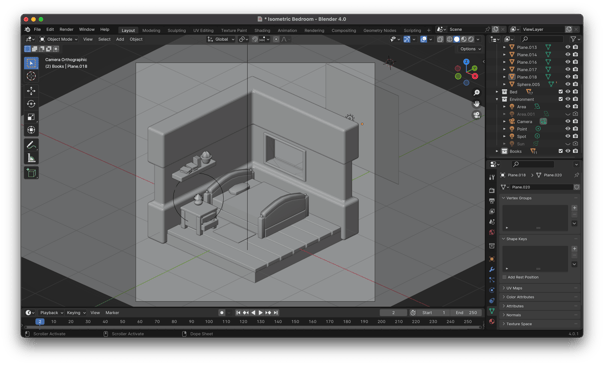Show the hidden Sun light via eye

point(567,144)
